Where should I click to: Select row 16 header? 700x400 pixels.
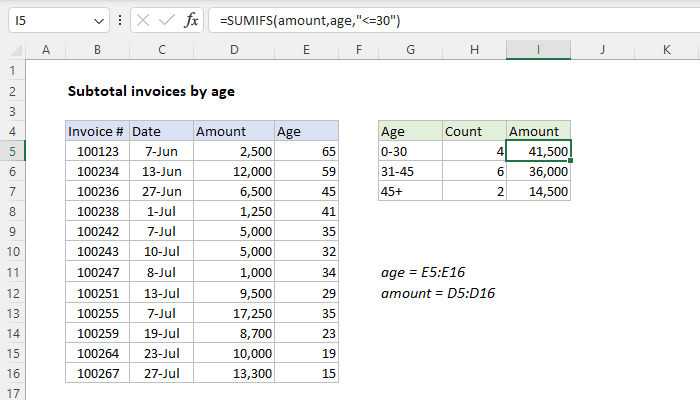pyautogui.click(x=14, y=372)
